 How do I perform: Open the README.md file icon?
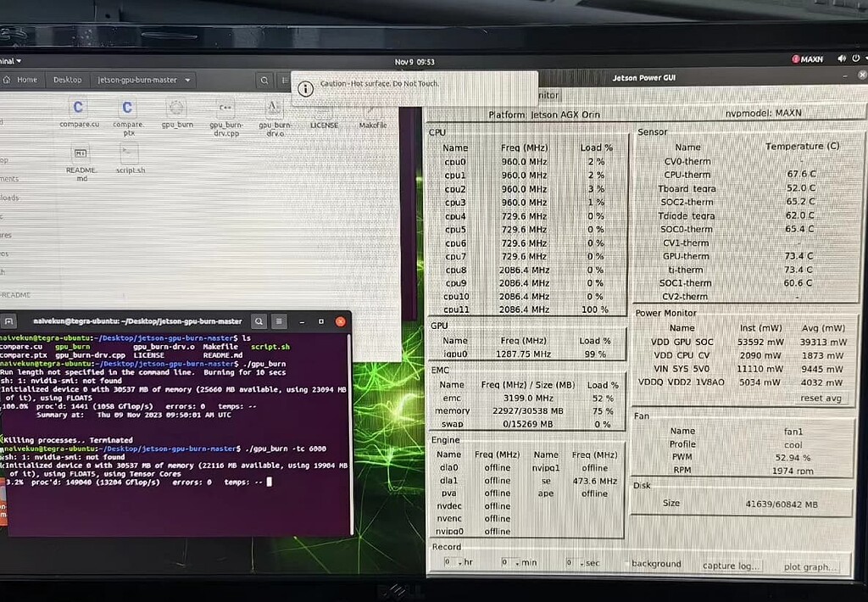79,153
